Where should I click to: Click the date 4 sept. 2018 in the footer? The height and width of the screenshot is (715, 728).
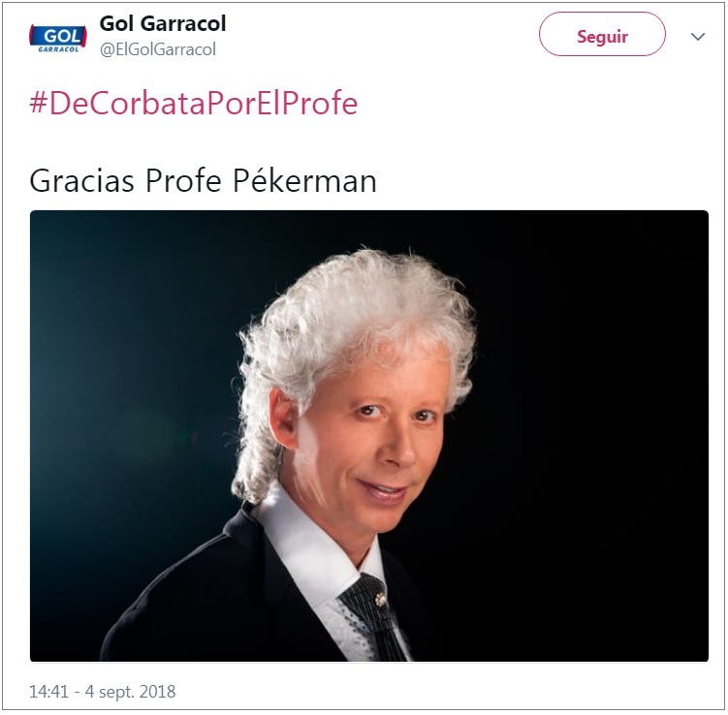point(131,692)
